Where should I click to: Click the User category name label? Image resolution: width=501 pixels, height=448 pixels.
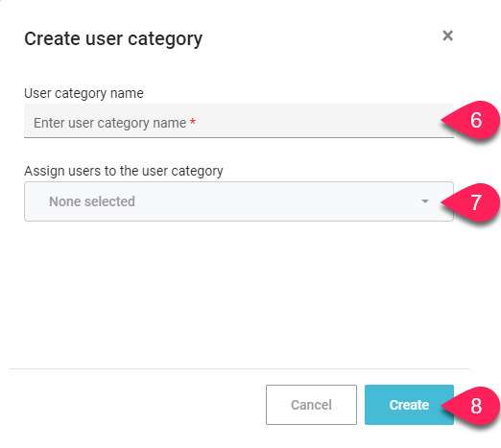pos(83,93)
